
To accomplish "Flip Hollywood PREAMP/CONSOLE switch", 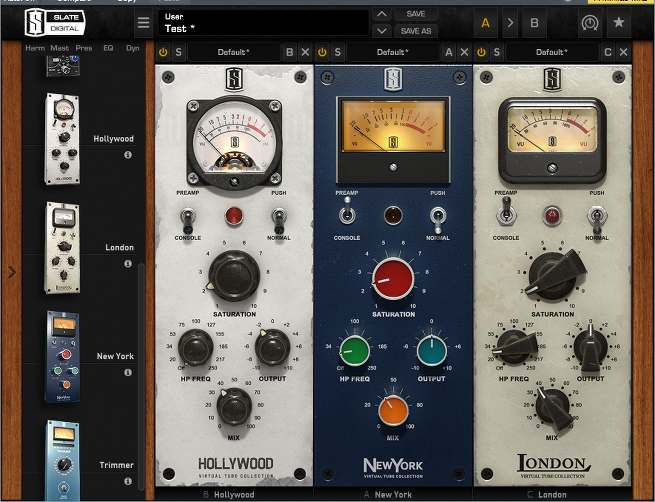I will coord(188,221).
